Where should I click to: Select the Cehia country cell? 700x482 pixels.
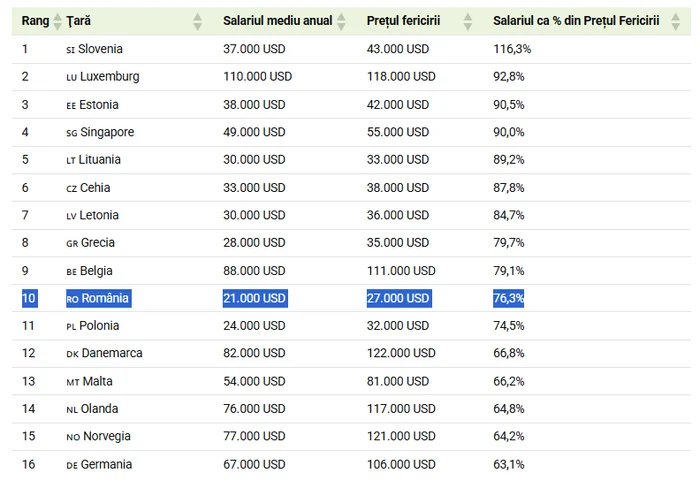coord(88,187)
